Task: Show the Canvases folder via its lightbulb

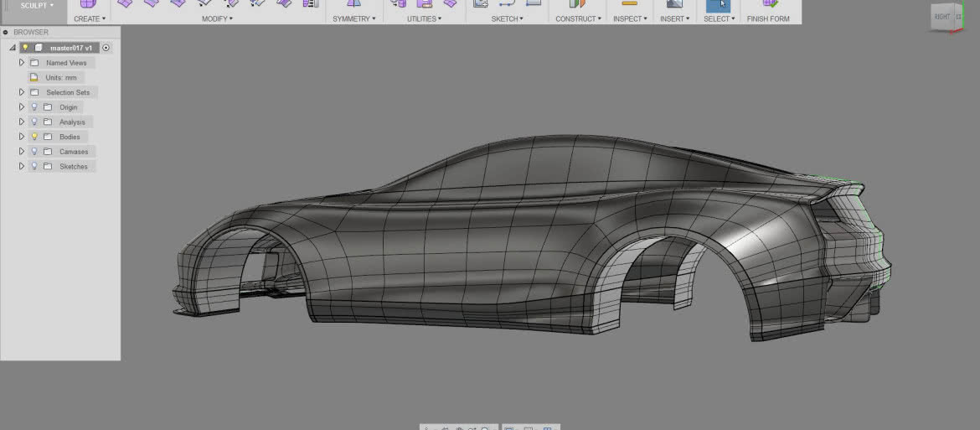Action: (34, 151)
